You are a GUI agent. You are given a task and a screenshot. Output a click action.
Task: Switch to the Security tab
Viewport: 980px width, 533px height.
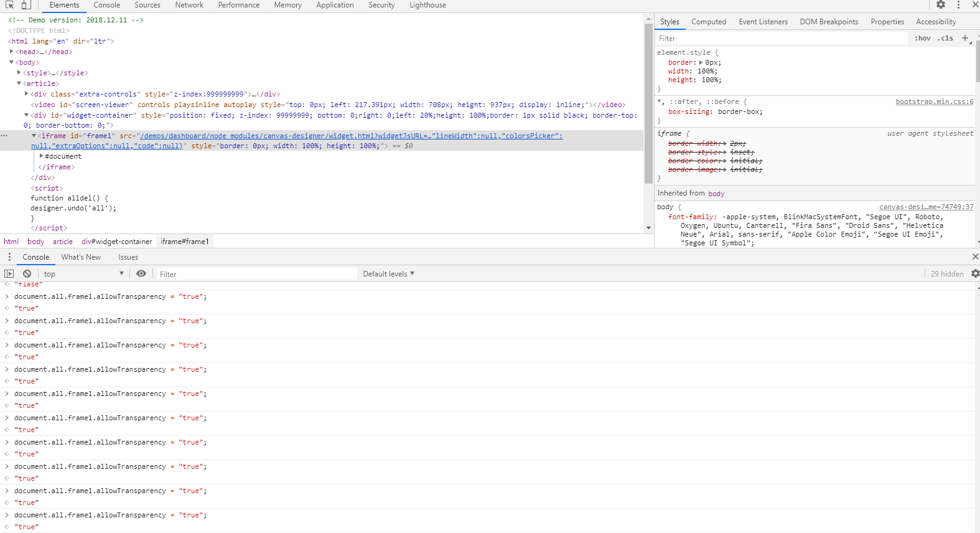[381, 5]
